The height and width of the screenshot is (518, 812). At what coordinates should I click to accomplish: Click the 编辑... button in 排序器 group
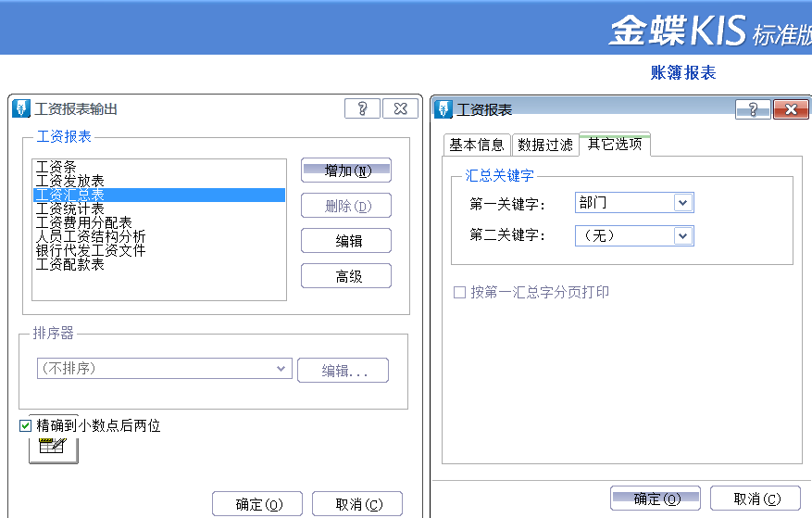click(343, 371)
